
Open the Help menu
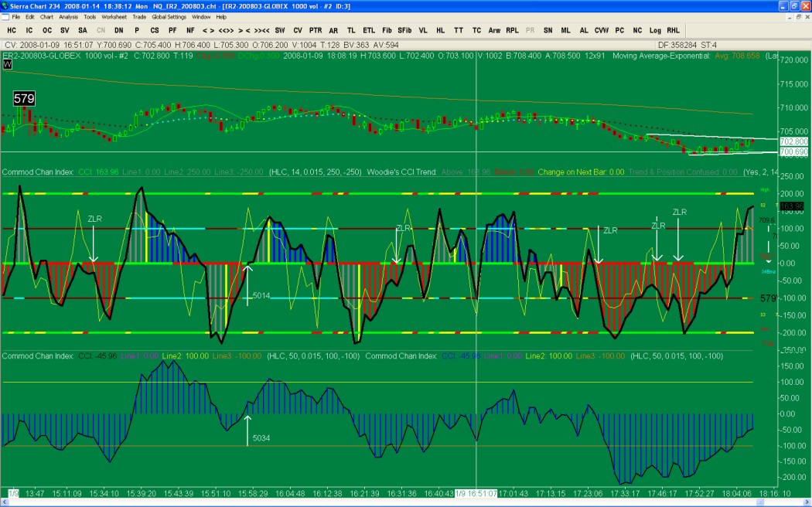pos(221,17)
